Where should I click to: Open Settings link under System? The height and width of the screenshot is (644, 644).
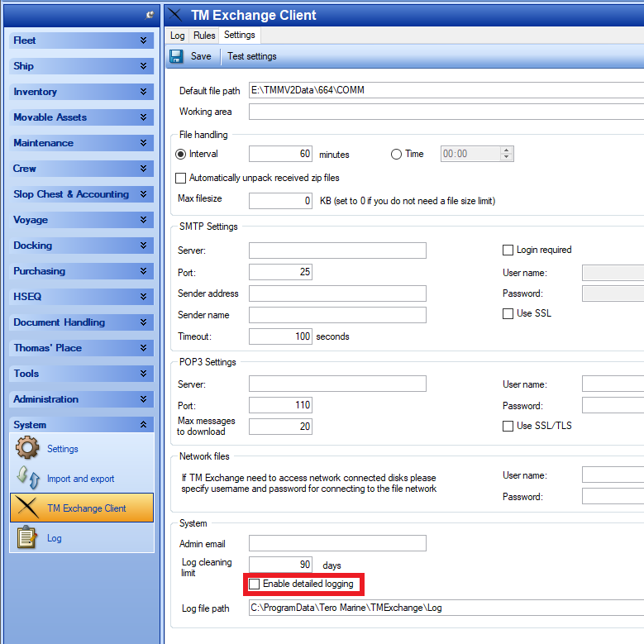63,449
